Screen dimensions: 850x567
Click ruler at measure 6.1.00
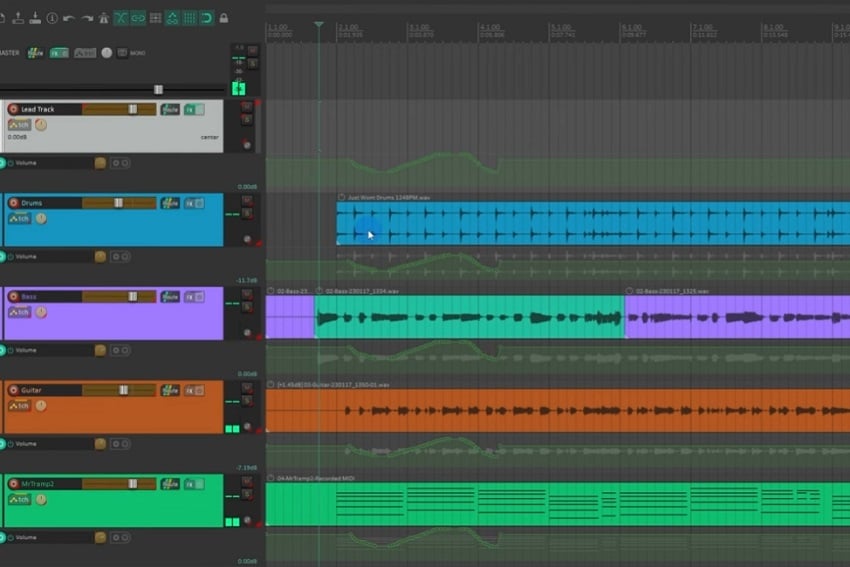[x=633, y=27]
